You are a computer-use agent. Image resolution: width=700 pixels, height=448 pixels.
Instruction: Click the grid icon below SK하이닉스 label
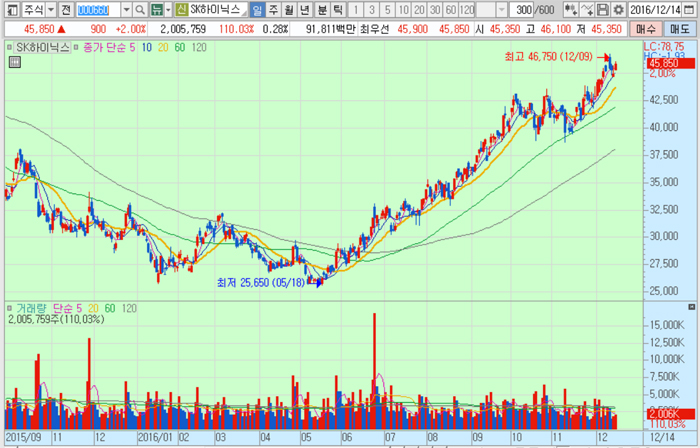tap(14, 62)
